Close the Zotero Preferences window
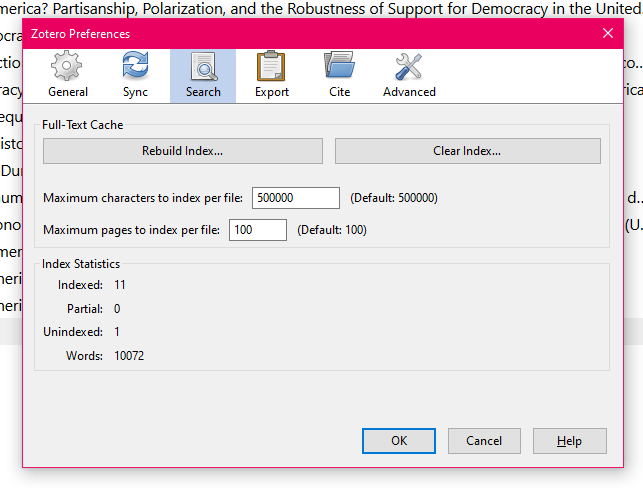This screenshot has width=643, height=488. tap(608, 33)
